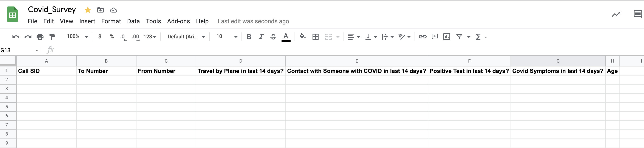Click the insert comment icon
This screenshot has width=644, height=148.
(435, 36)
